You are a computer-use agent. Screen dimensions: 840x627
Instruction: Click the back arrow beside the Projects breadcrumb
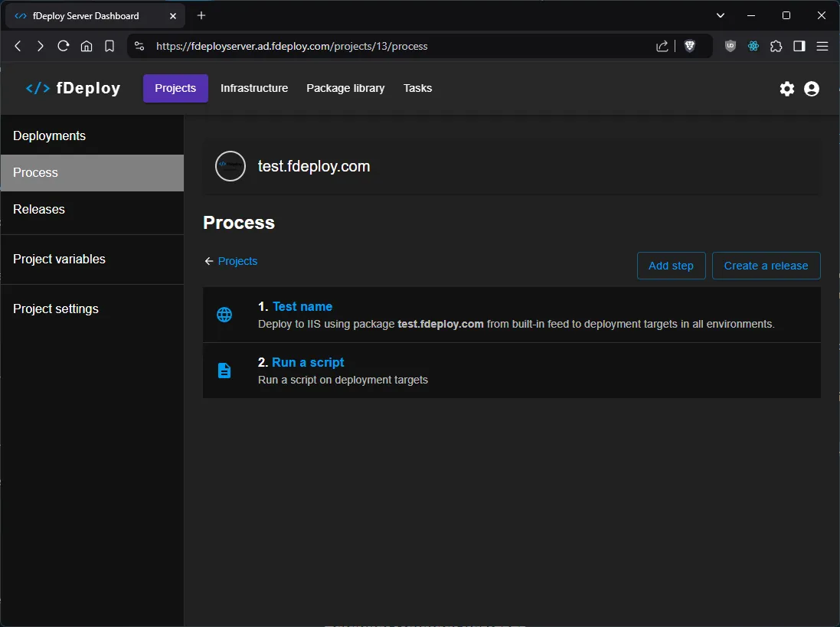click(208, 261)
